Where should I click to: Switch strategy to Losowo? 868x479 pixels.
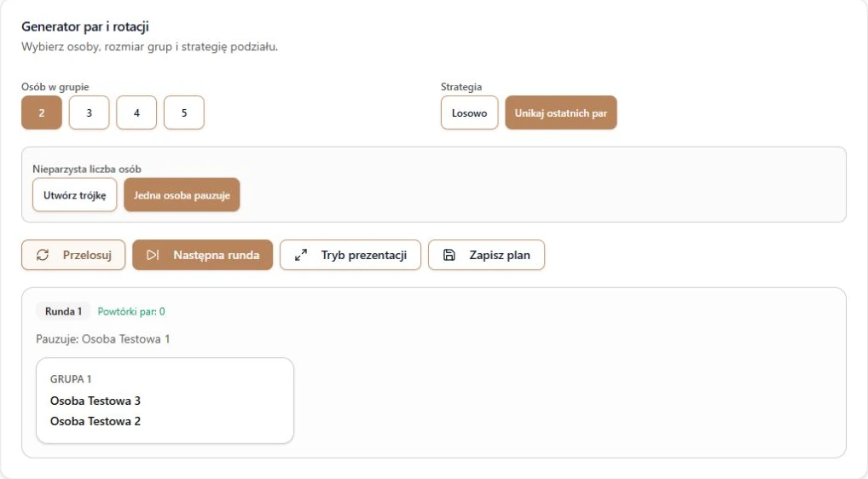point(470,113)
